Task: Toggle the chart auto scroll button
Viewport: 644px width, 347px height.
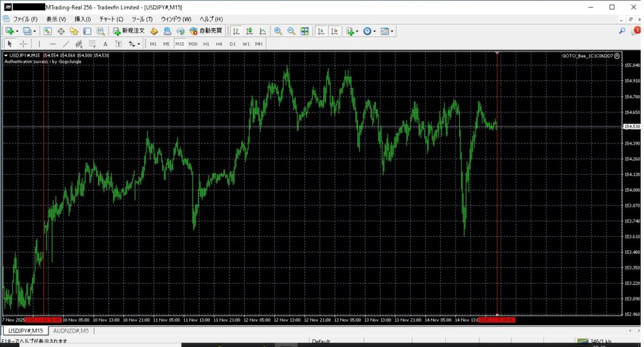Action: click(x=321, y=31)
